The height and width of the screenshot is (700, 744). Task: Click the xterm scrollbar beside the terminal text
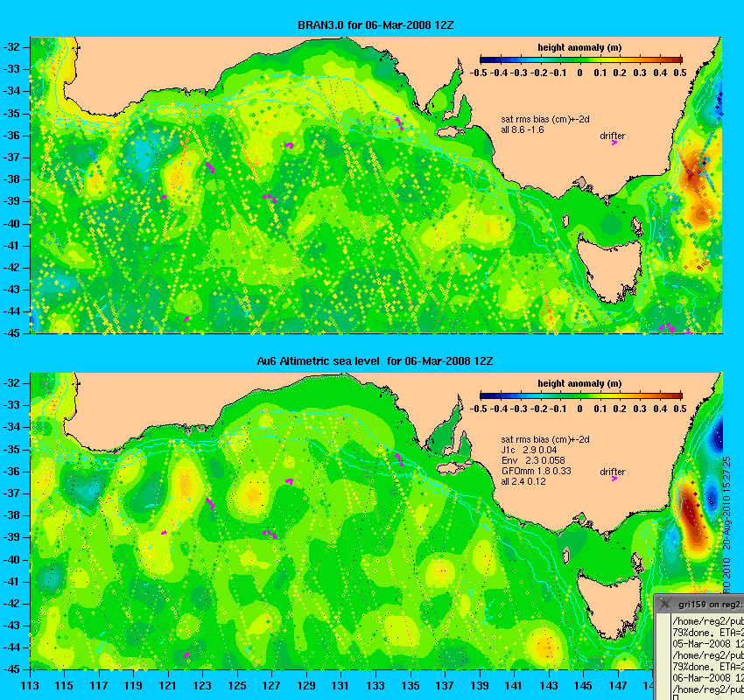(x=663, y=657)
